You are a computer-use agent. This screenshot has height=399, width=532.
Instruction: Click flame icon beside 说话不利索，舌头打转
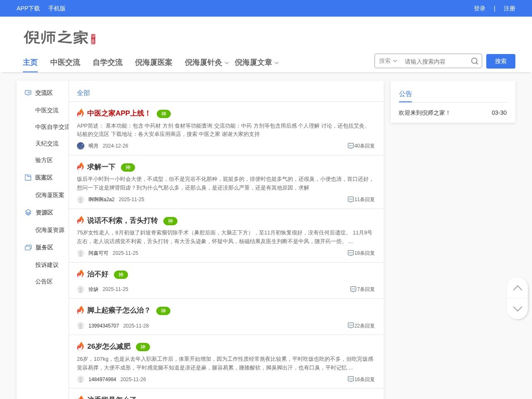pos(81,220)
